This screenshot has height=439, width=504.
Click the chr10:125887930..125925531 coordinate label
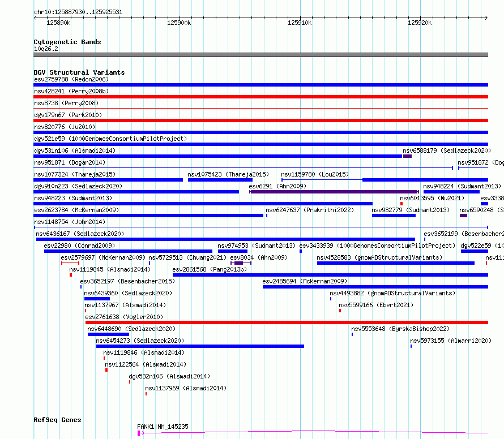click(78, 12)
